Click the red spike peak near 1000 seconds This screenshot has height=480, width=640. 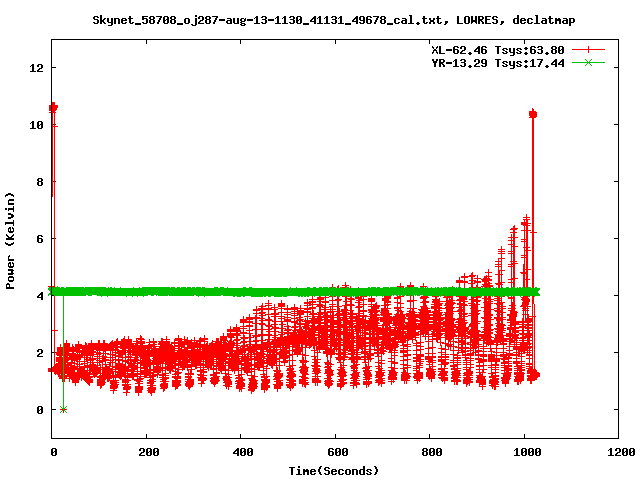(x=533, y=114)
